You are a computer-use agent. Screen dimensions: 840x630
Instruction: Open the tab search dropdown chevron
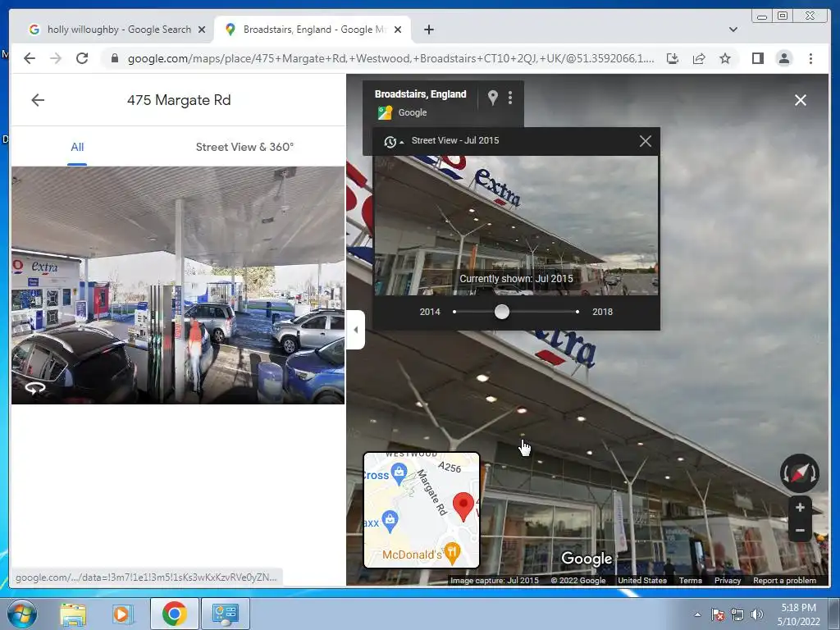click(x=733, y=30)
